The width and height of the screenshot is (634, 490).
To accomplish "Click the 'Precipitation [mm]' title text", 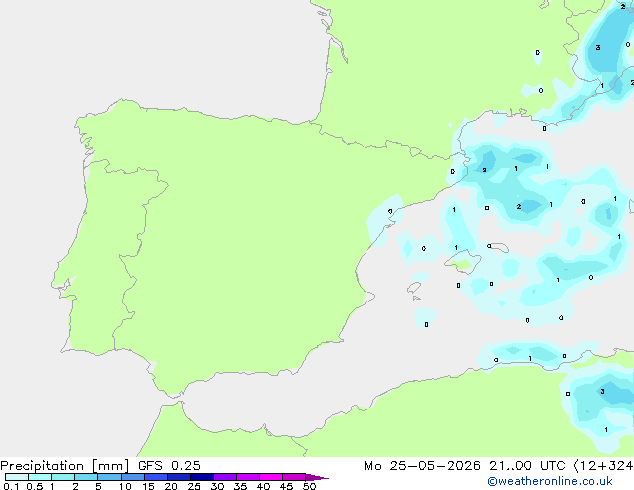I will (x=64, y=466).
